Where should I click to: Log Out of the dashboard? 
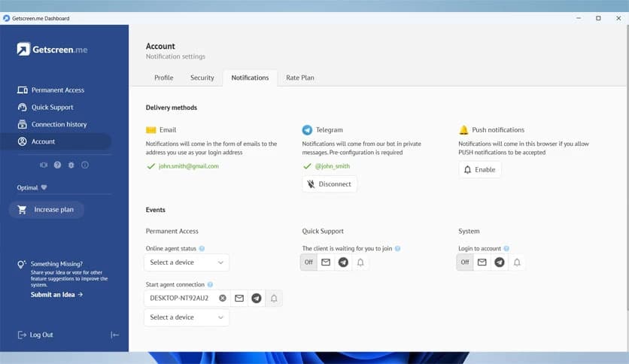point(35,335)
